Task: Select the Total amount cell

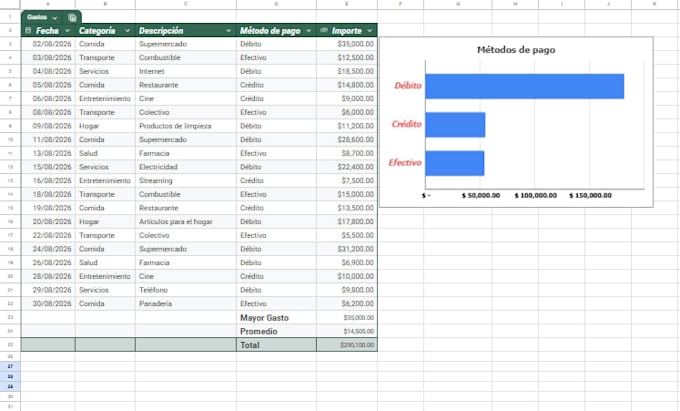Action: 347,345
